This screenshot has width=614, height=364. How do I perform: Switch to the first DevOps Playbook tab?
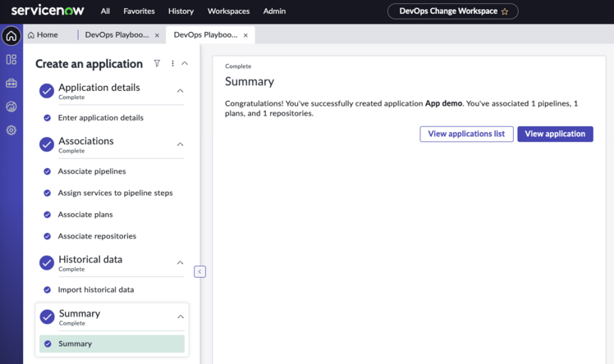pyautogui.click(x=117, y=34)
